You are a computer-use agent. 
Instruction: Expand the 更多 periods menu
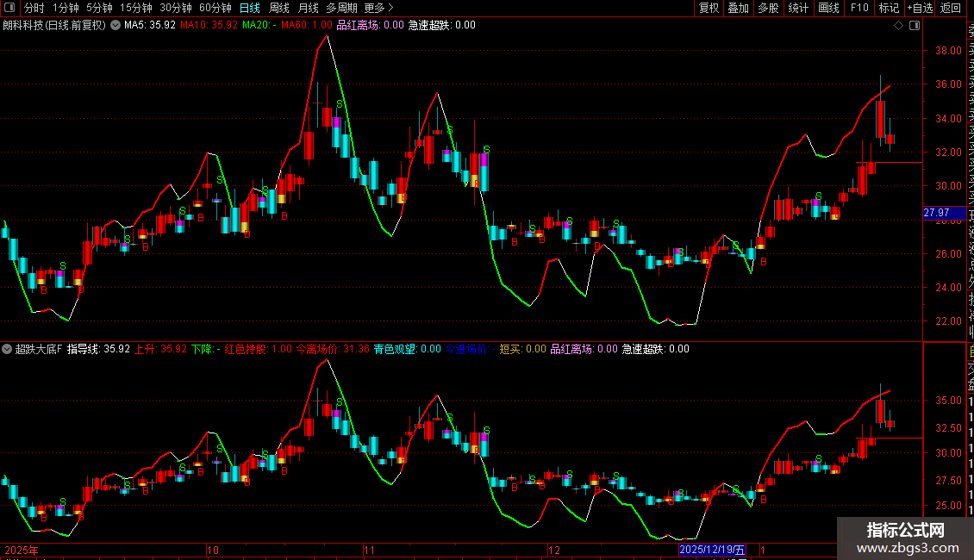pos(379,8)
